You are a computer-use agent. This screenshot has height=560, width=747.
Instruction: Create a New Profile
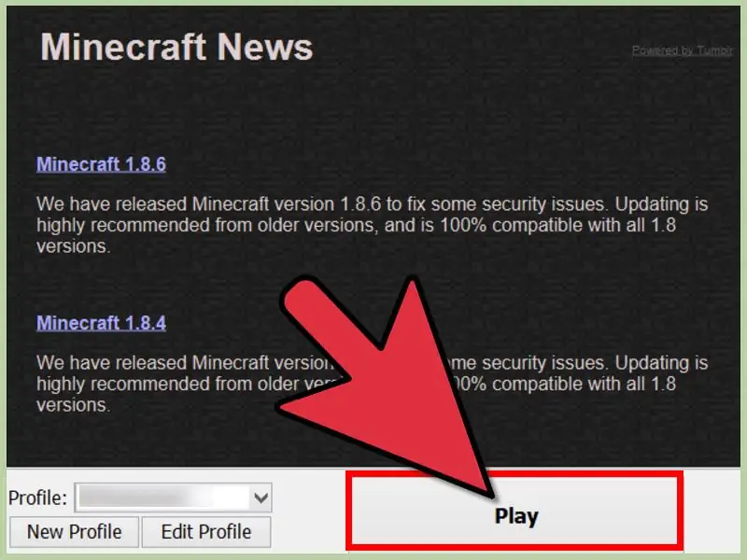[74, 532]
